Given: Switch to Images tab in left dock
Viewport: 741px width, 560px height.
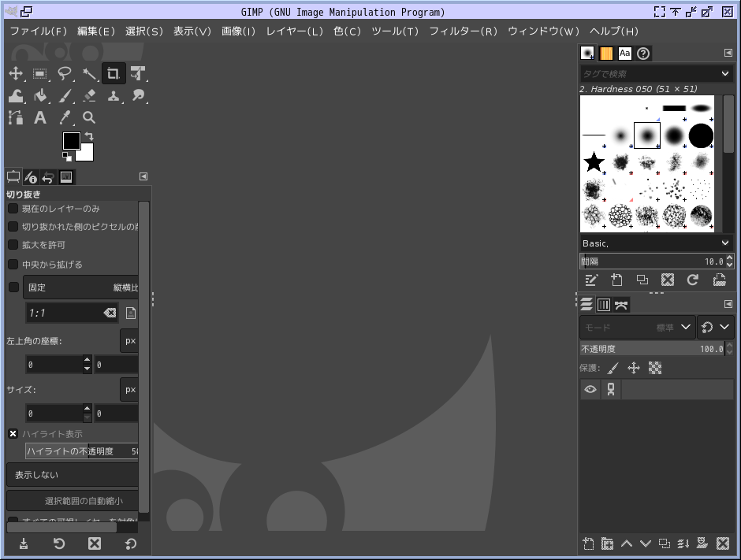Looking at the screenshot, I should click(x=66, y=177).
